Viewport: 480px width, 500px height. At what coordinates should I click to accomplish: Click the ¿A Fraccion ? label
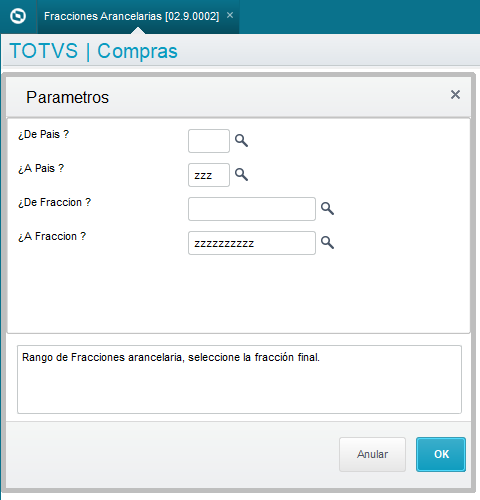(52, 236)
